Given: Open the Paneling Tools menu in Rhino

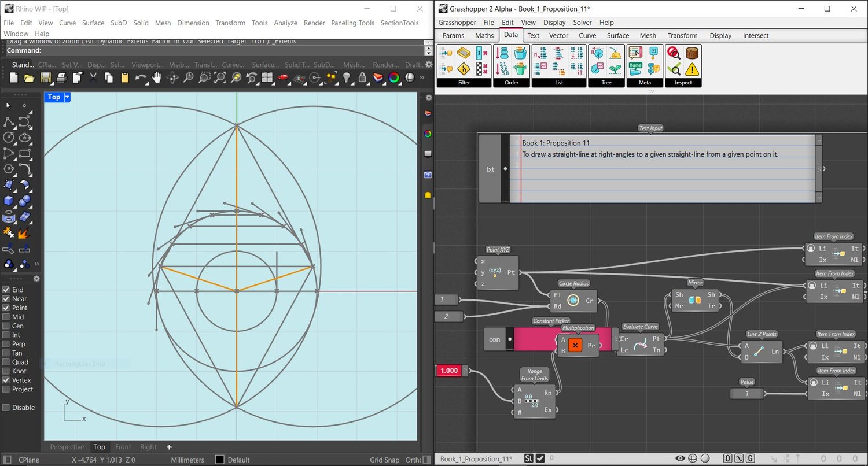Looking at the screenshot, I should (x=352, y=23).
